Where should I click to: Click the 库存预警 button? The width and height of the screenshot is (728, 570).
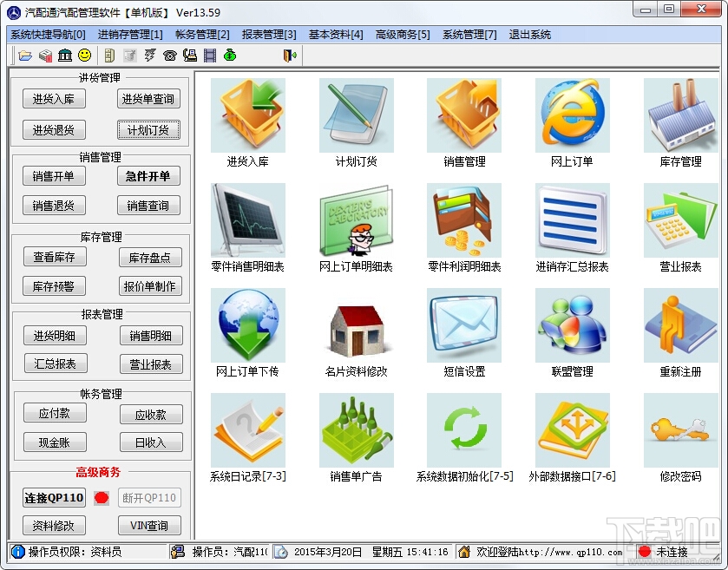point(54,286)
